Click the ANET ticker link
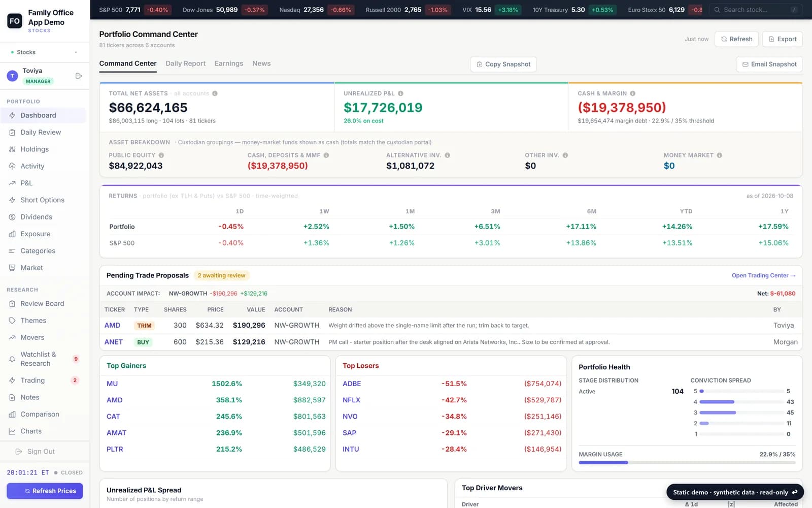Image resolution: width=812 pixels, height=508 pixels. pyautogui.click(x=114, y=342)
